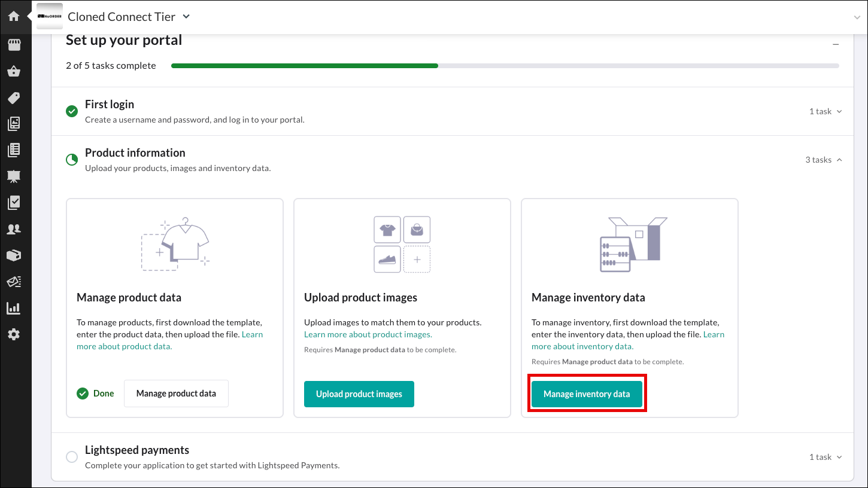Viewport: 868px width, 488px height.
Task: Click the setup tasks progress bar
Action: tap(505, 66)
